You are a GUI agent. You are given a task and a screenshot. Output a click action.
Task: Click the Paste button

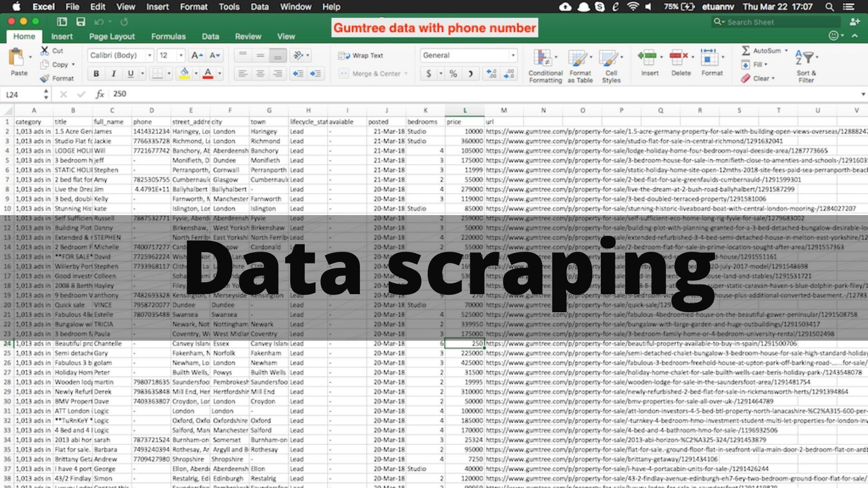pos(18,63)
